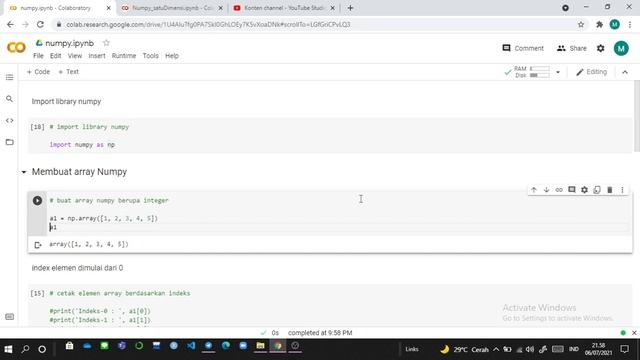Image resolution: width=640 pixels, height=360 pixels.
Task: Click the Share button
Action: click(571, 48)
